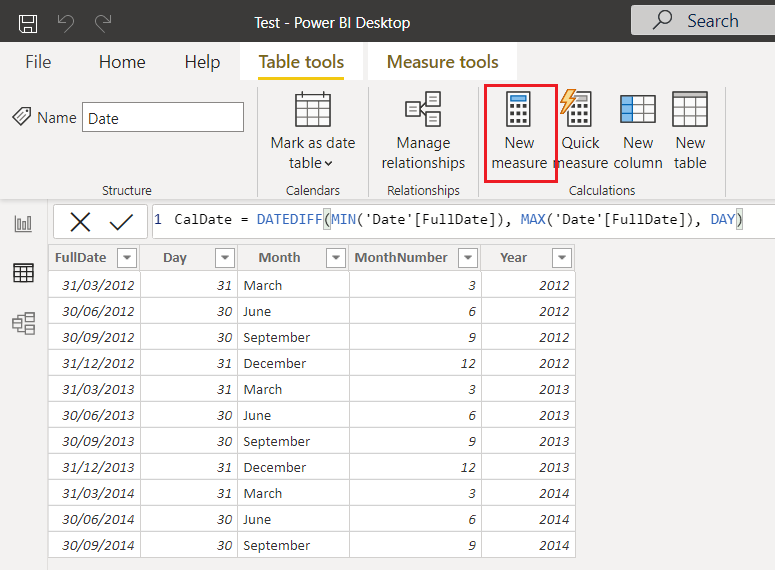Open FullDate column filter dropdown
This screenshot has height=570, width=775.
(x=127, y=258)
